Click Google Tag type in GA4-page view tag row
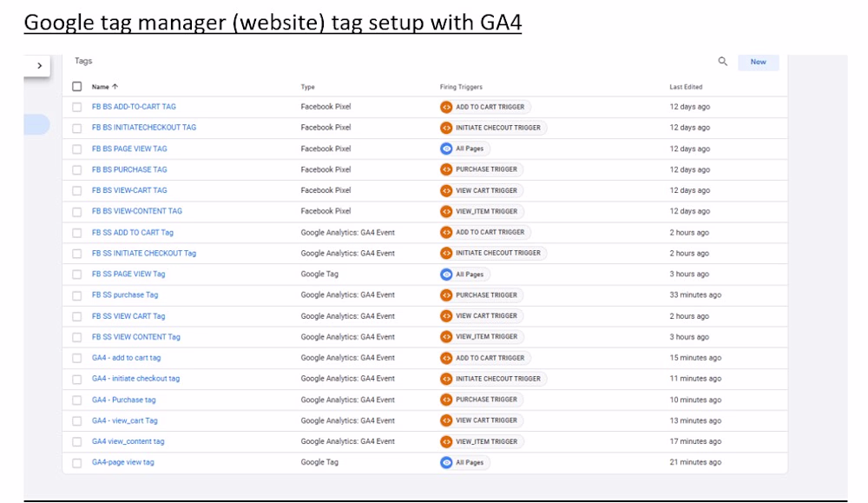This screenshot has height=503, width=868. click(319, 462)
